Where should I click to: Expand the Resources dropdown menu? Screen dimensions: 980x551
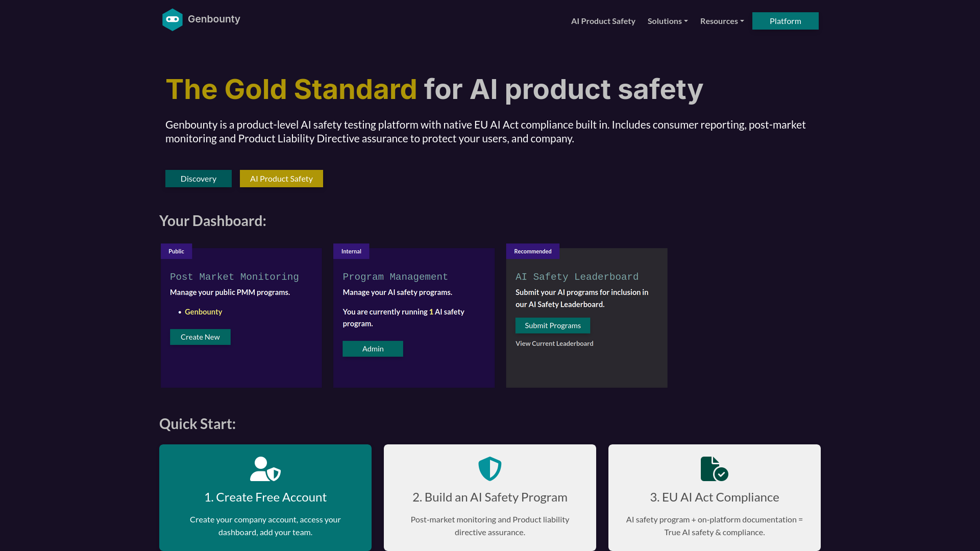point(722,21)
